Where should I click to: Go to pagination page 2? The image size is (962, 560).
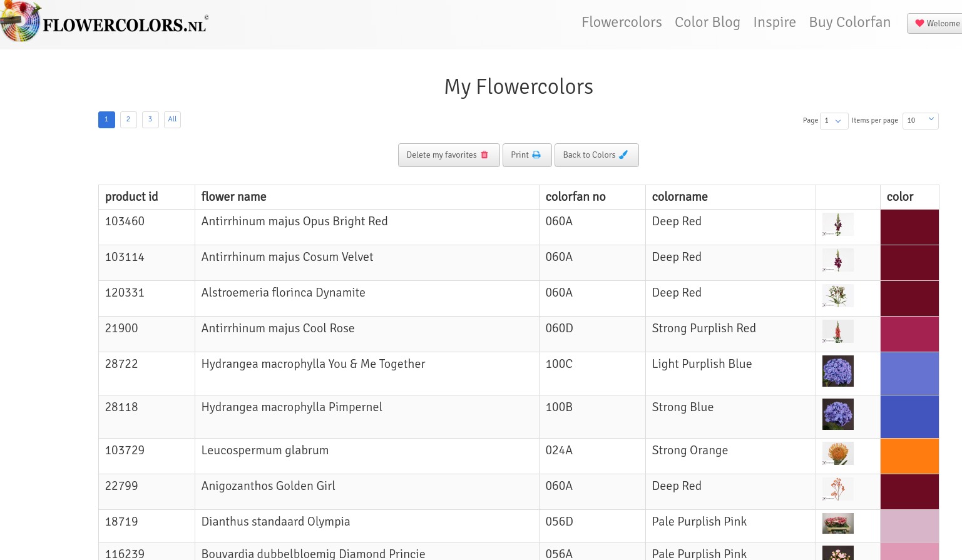pyautogui.click(x=128, y=120)
